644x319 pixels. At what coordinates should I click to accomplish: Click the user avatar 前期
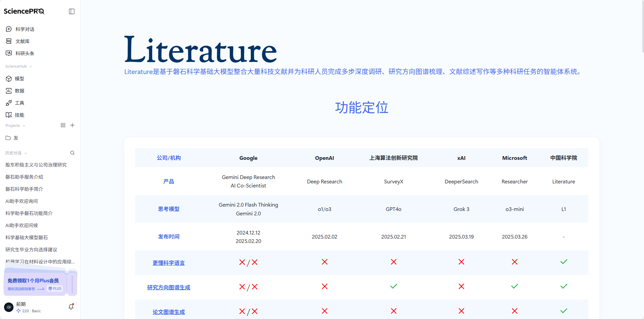click(9, 307)
